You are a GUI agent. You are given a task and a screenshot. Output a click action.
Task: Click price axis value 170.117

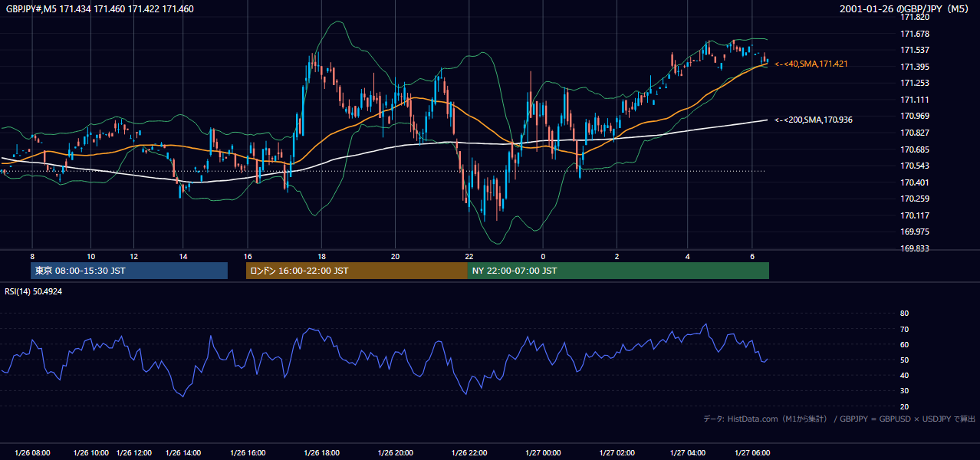point(915,215)
